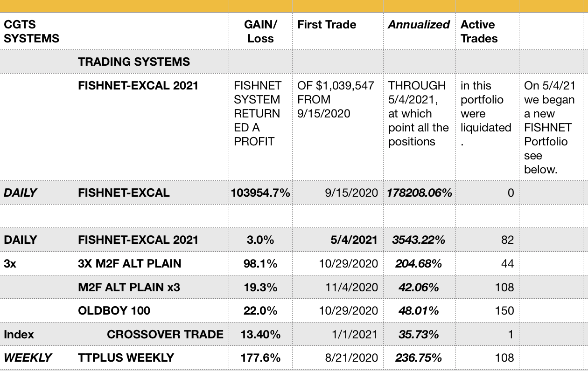This screenshot has width=588, height=371.
Task: Select the M2F ALT PLAIN x3 cell
Action: click(151, 287)
